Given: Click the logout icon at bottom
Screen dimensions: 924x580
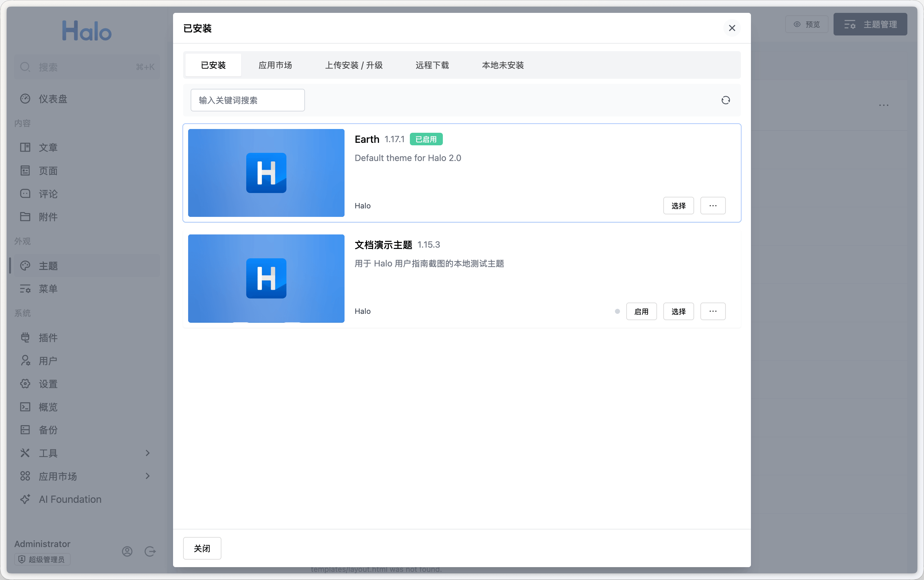Looking at the screenshot, I should pyautogui.click(x=149, y=551).
